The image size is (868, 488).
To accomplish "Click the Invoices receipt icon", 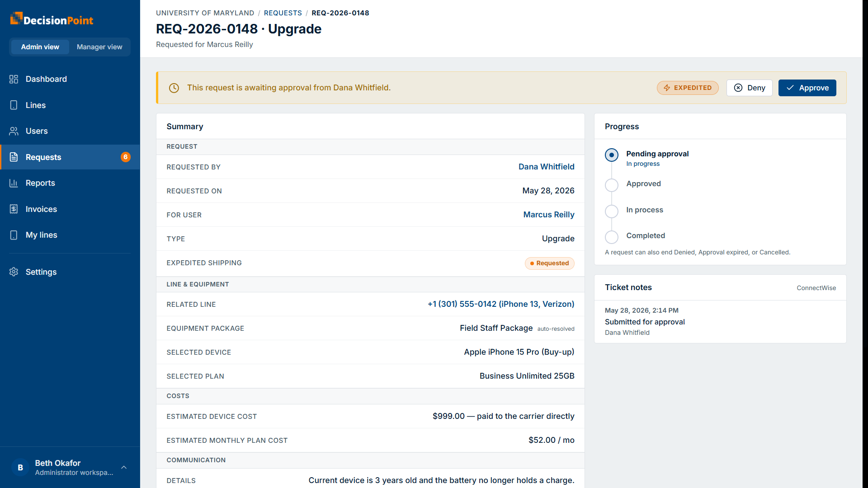I will pos(14,209).
